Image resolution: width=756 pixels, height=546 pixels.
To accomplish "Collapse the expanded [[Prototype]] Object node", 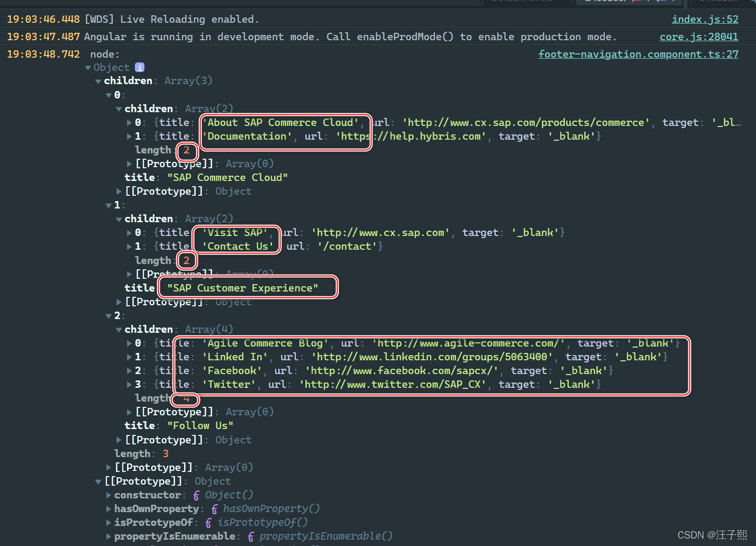I will (x=98, y=481).
